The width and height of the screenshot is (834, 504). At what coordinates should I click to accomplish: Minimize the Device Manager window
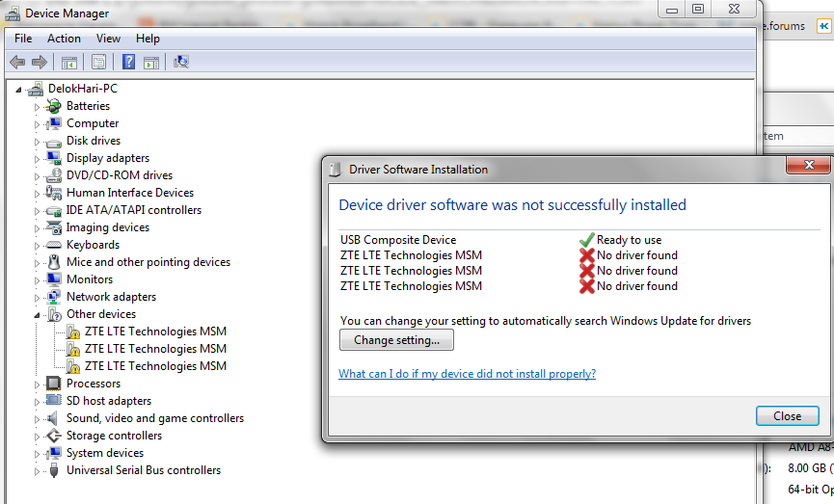672,9
